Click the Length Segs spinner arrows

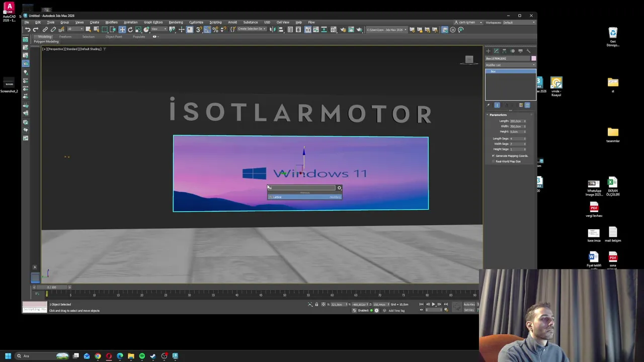525,139
